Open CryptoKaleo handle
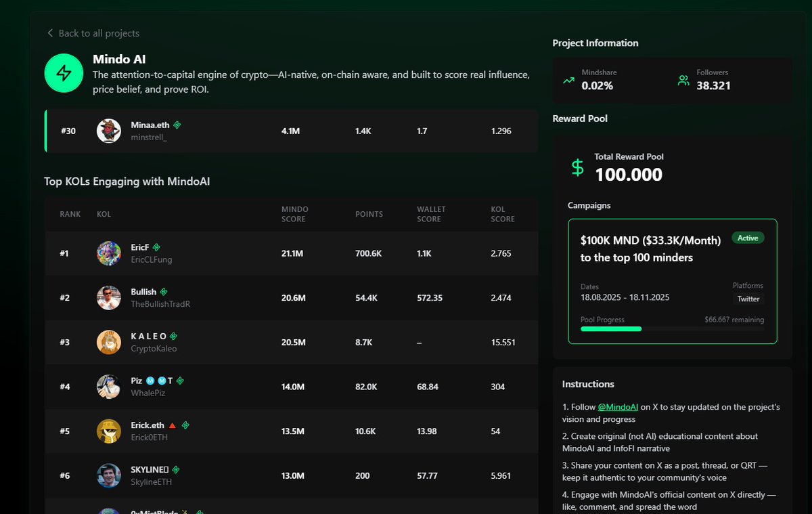 (x=154, y=349)
